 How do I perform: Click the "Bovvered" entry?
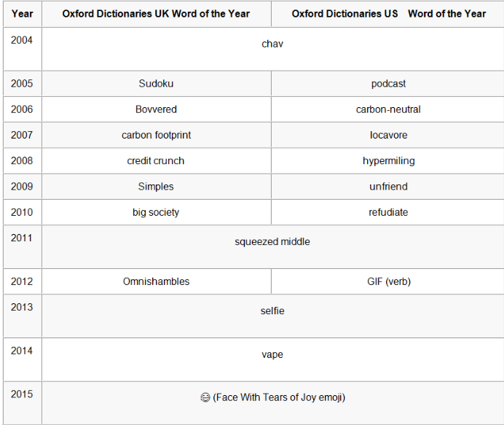pyautogui.click(x=156, y=109)
